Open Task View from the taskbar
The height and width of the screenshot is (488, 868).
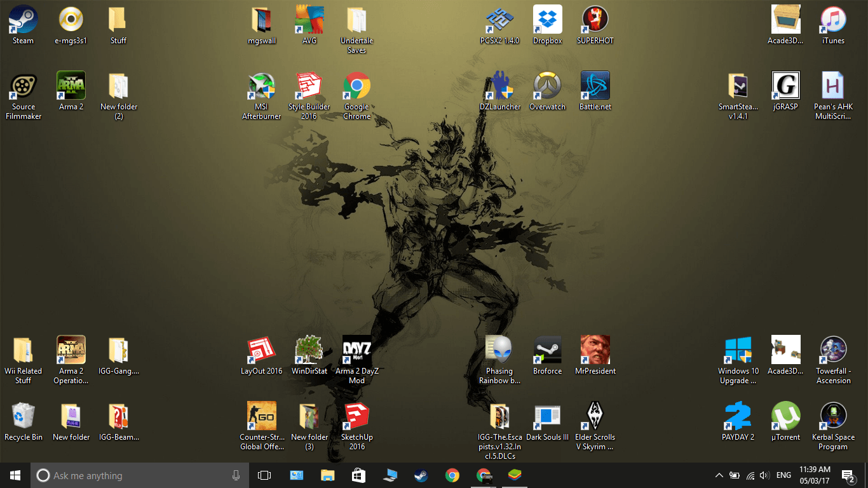coord(264,475)
